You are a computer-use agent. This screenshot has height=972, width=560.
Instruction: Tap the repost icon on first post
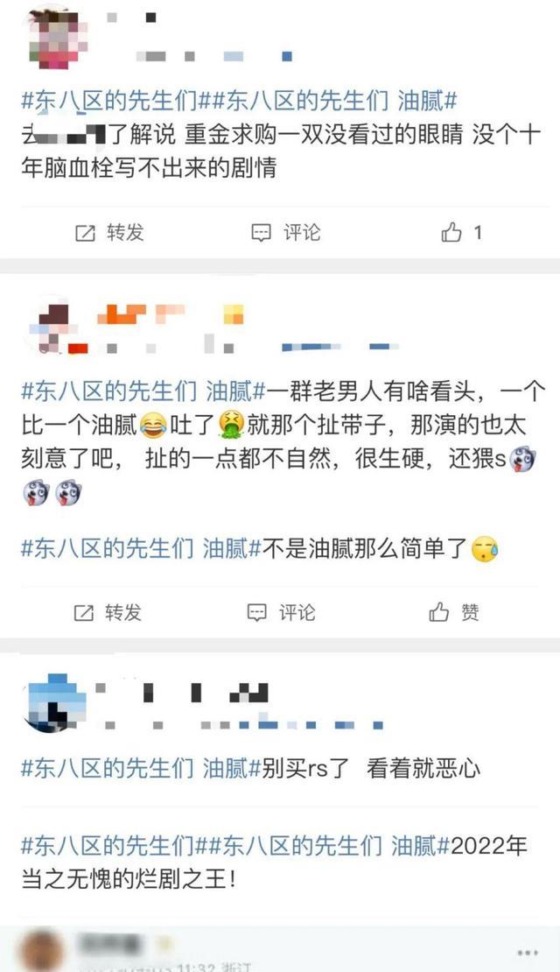point(85,233)
